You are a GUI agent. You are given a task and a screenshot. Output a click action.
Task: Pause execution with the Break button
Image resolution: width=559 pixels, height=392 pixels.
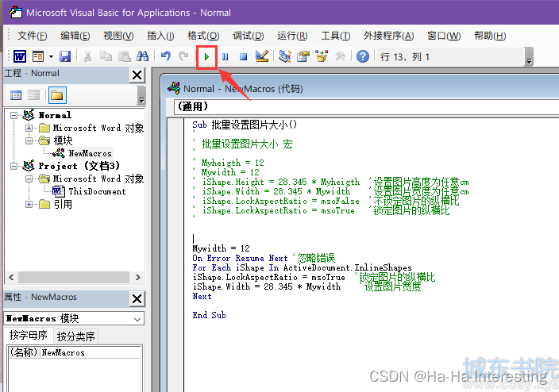pyautogui.click(x=225, y=56)
